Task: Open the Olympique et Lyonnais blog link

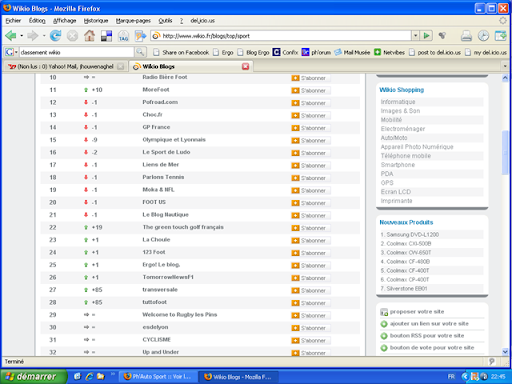Action: coord(174,140)
